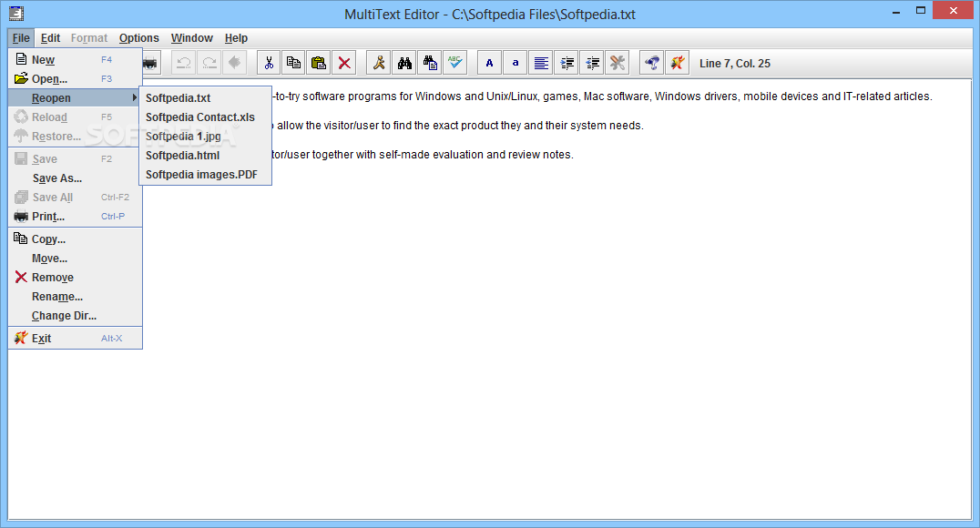Screen dimensions: 980x528
Task: Open the Help menu
Action: tap(236, 38)
